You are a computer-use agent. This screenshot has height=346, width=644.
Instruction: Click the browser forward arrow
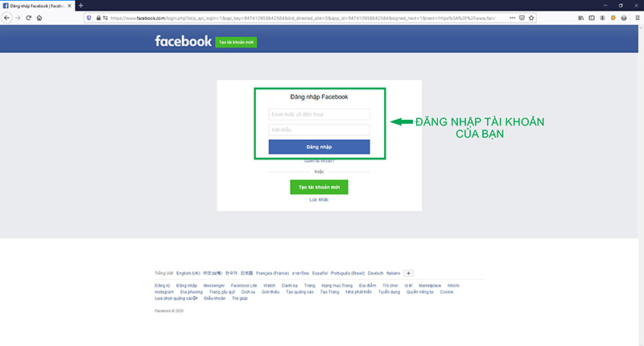point(18,18)
